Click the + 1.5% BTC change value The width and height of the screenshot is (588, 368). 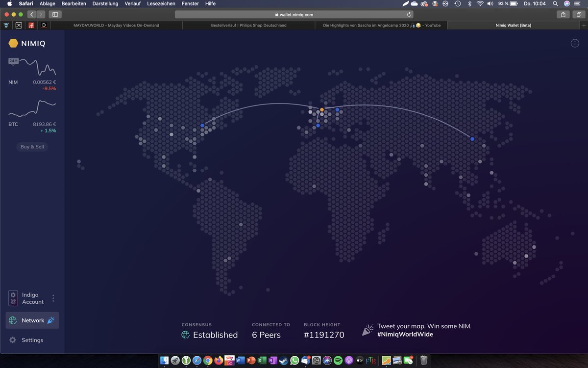coord(49,131)
